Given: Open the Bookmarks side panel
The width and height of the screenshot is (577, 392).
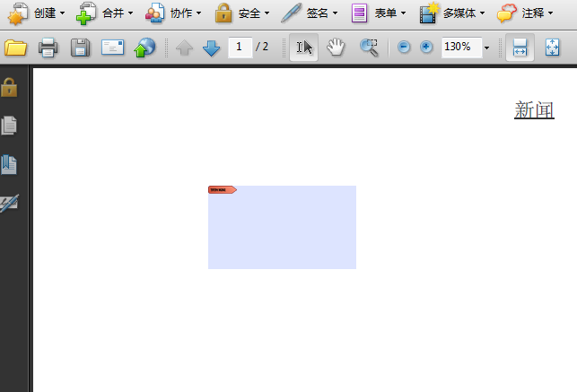Looking at the screenshot, I should click(x=9, y=164).
